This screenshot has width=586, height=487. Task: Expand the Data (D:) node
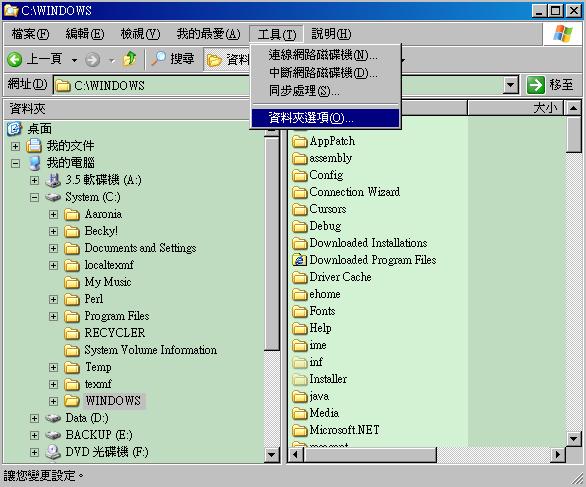[34, 418]
